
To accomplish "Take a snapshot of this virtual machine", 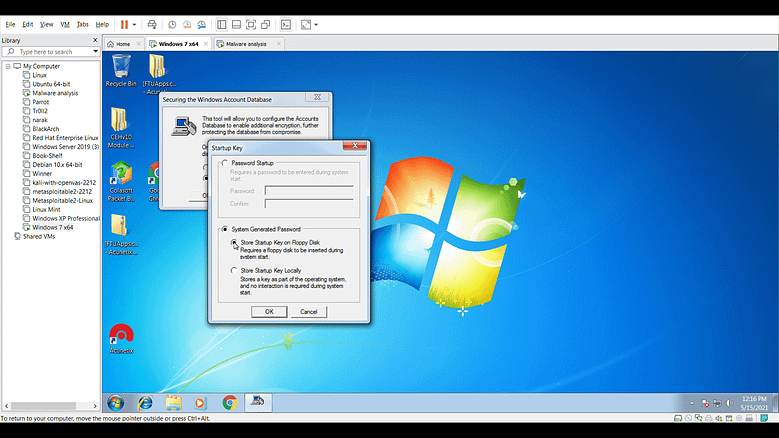I will coord(172,24).
